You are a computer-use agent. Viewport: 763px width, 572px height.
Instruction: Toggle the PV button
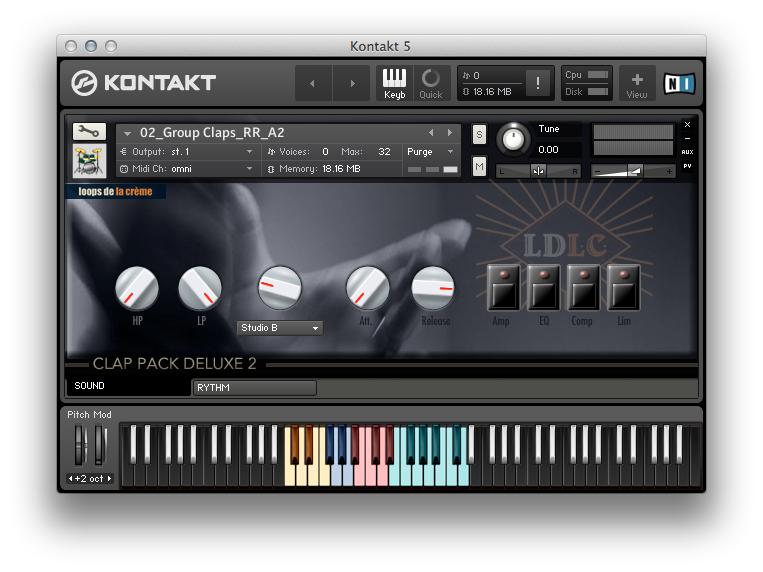(x=688, y=166)
